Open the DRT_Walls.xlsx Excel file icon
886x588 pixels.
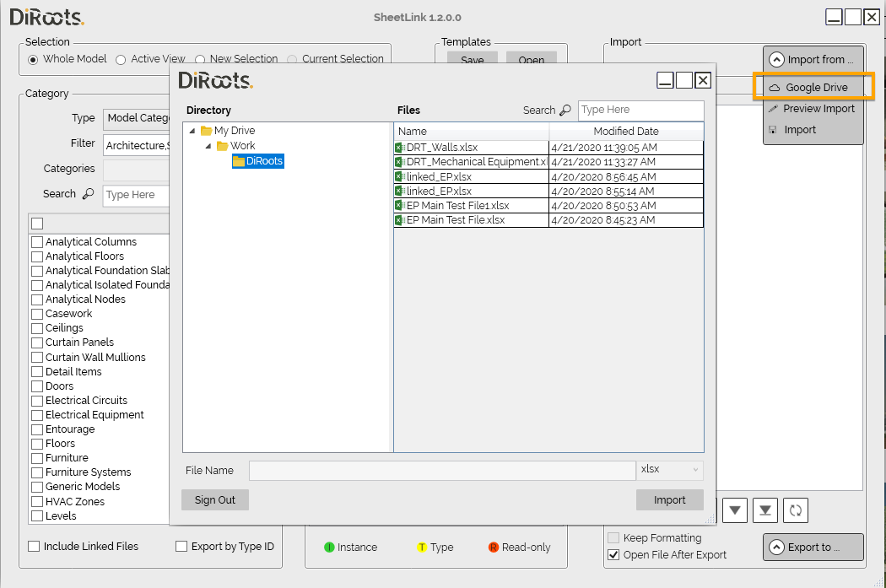(x=400, y=148)
